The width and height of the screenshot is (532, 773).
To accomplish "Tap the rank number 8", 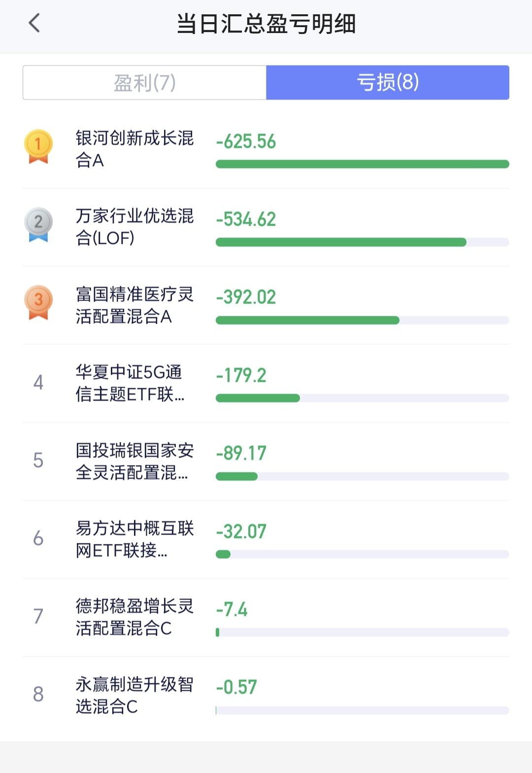I will coord(38,694).
